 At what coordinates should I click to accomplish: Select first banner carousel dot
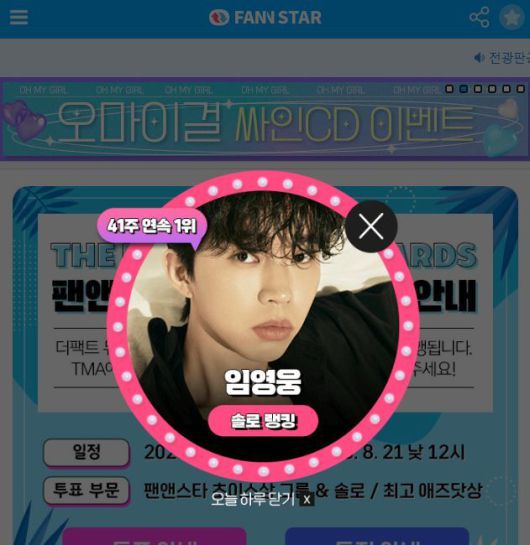[449, 89]
